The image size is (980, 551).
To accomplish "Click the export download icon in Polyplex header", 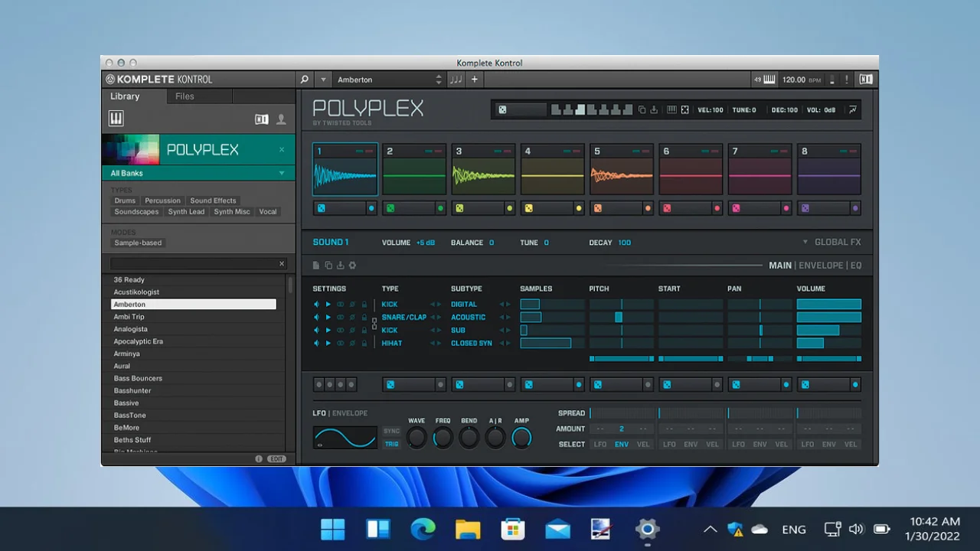I will pos(654,110).
